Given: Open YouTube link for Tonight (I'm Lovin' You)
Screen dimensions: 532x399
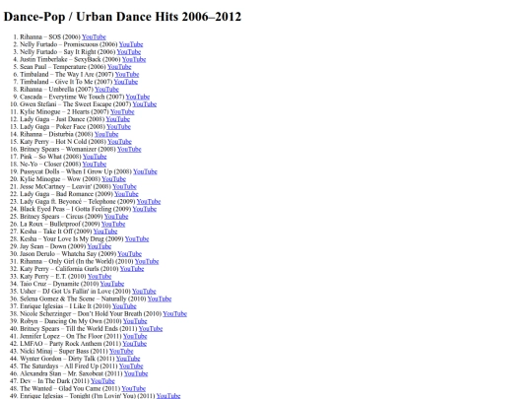Looking at the screenshot, I should (168, 396).
